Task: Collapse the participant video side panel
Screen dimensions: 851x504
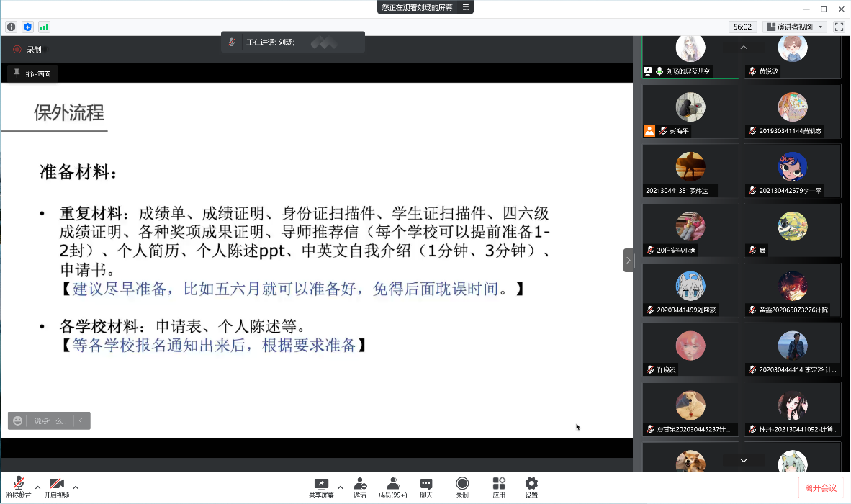Action: click(629, 260)
